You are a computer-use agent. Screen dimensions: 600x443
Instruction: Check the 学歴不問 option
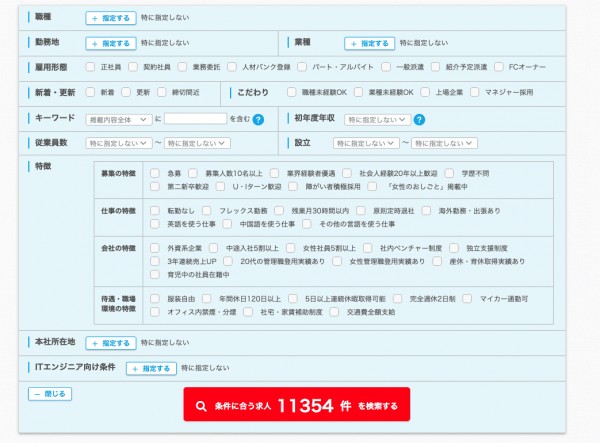click(450, 173)
